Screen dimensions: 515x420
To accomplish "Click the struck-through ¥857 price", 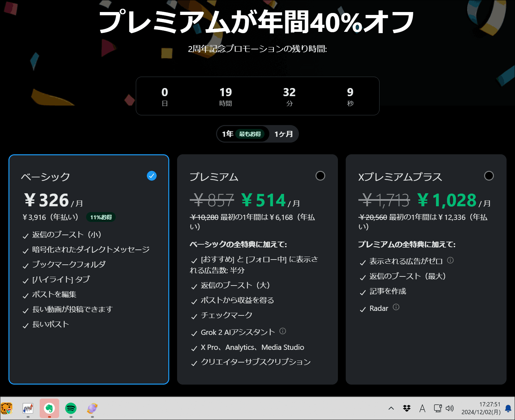I will pyautogui.click(x=212, y=200).
